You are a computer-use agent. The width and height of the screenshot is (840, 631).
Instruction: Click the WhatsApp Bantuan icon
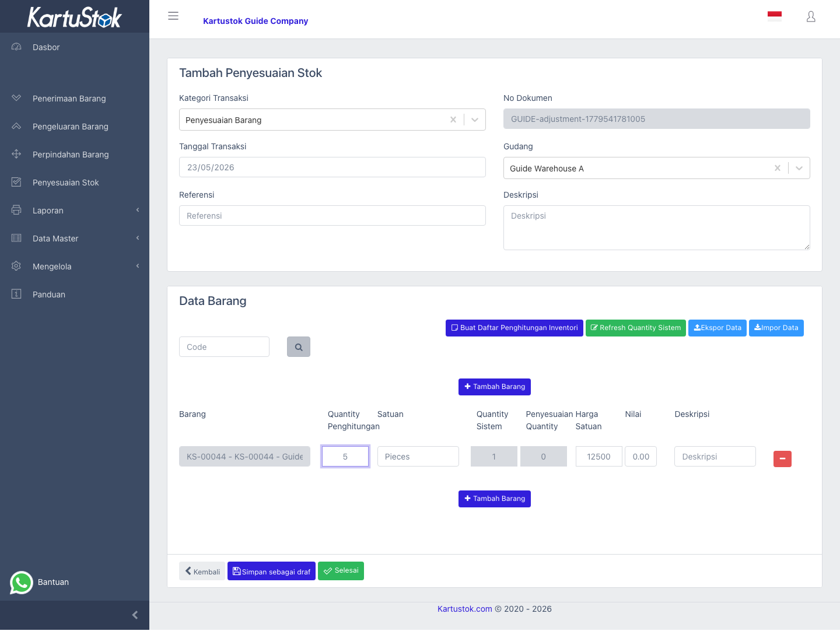pyautogui.click(x=22, y=583)
